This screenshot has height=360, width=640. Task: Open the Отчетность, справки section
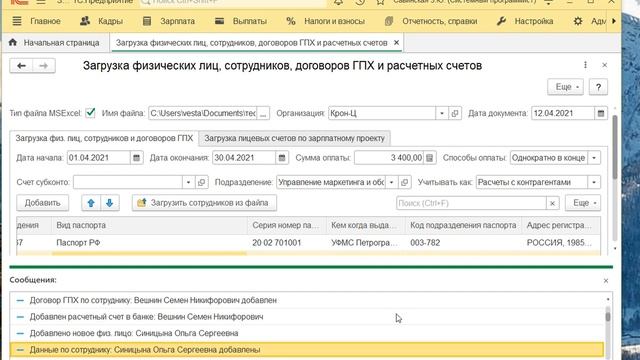(x=431, y=21)
